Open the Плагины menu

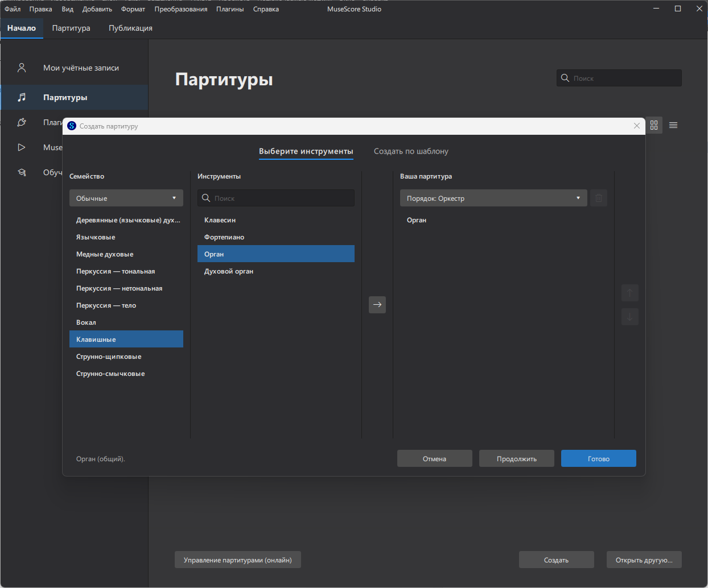pyautogui.click(x=230, y=9)
